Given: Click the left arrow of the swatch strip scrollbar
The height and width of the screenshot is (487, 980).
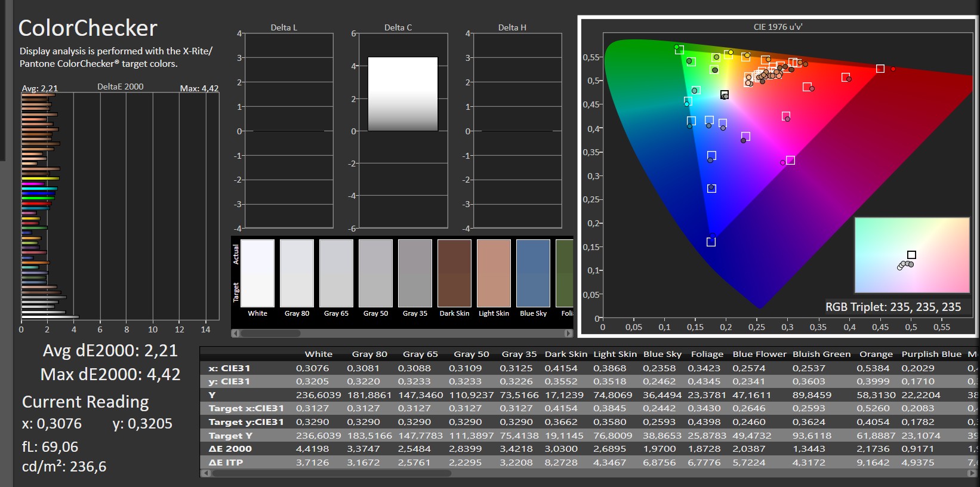Looking at the screenshot, I should click(235, 333).
